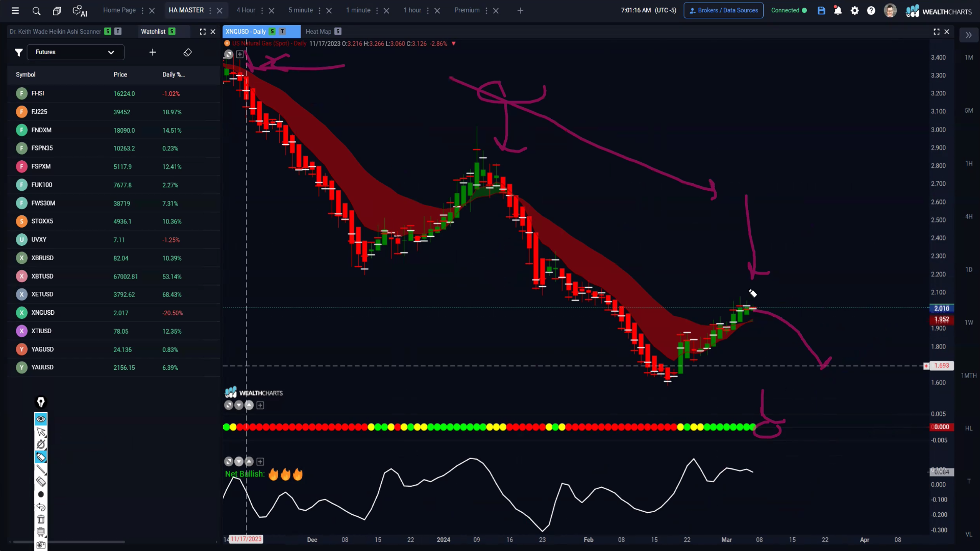Select the 1M timeframe on right sidebar
The image size is (980, 551).
[x=969, y=58]
